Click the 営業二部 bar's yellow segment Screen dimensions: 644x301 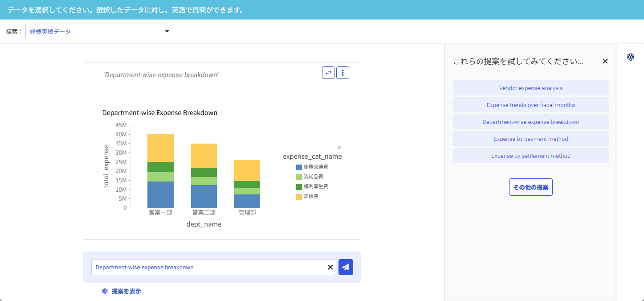click(204, 156)
